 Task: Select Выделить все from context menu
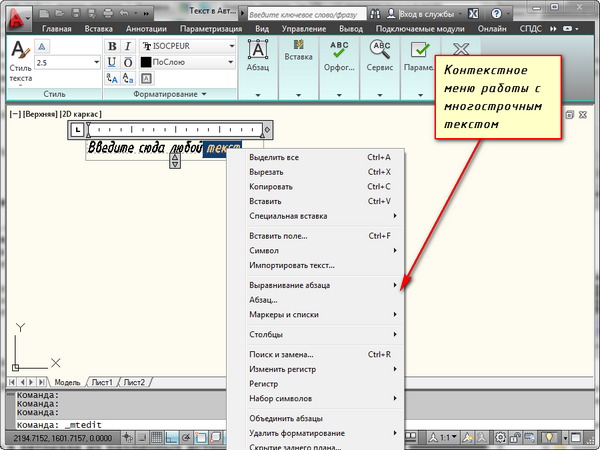[324, 157]
